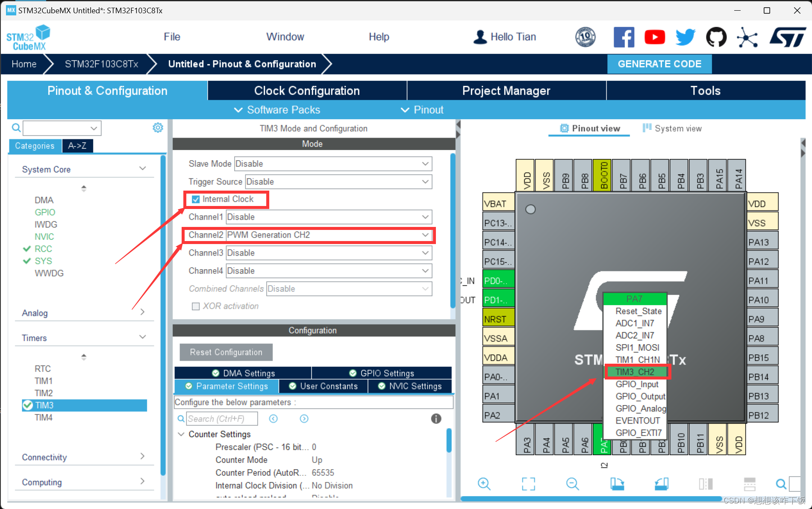Click the parameter Search field
Image resolution: width=812 pixels, height=509 pixels.
point(222,419)
